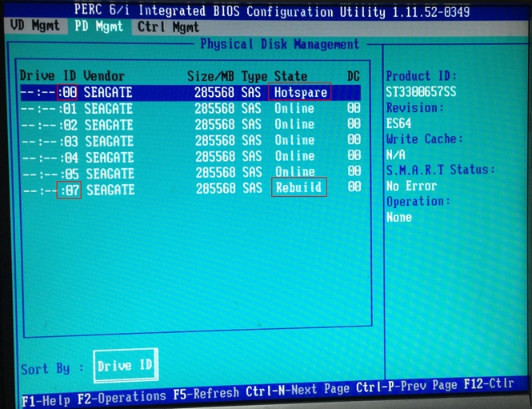Click the S.M.A.R.T status No Error value
This screenshot has height=409, width=532.
pos(411,186)
